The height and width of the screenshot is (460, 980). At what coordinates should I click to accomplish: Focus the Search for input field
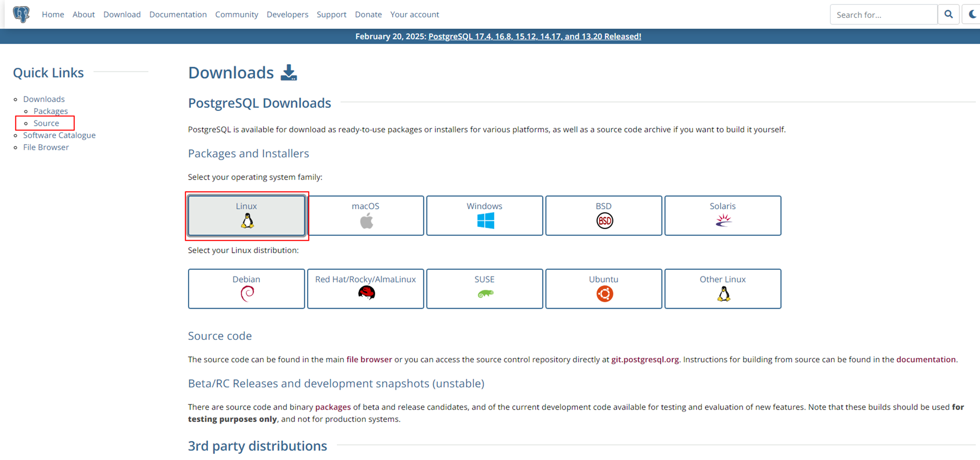pos(883,15)
